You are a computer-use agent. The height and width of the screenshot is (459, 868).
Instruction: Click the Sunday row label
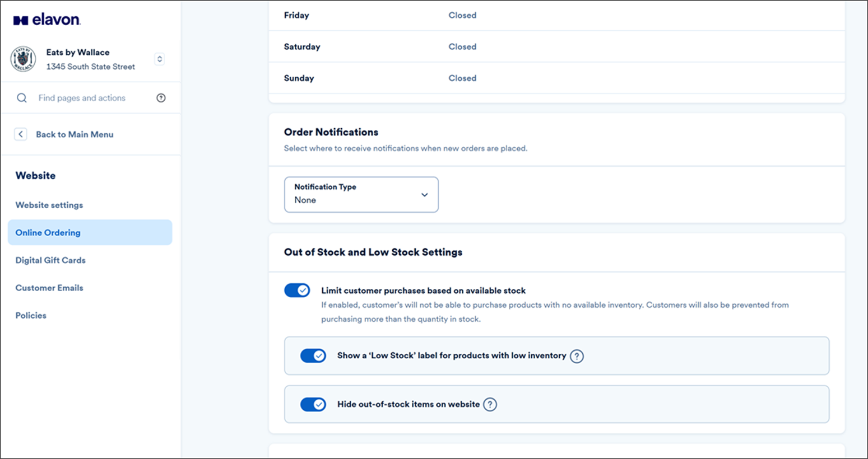[299, 78]
